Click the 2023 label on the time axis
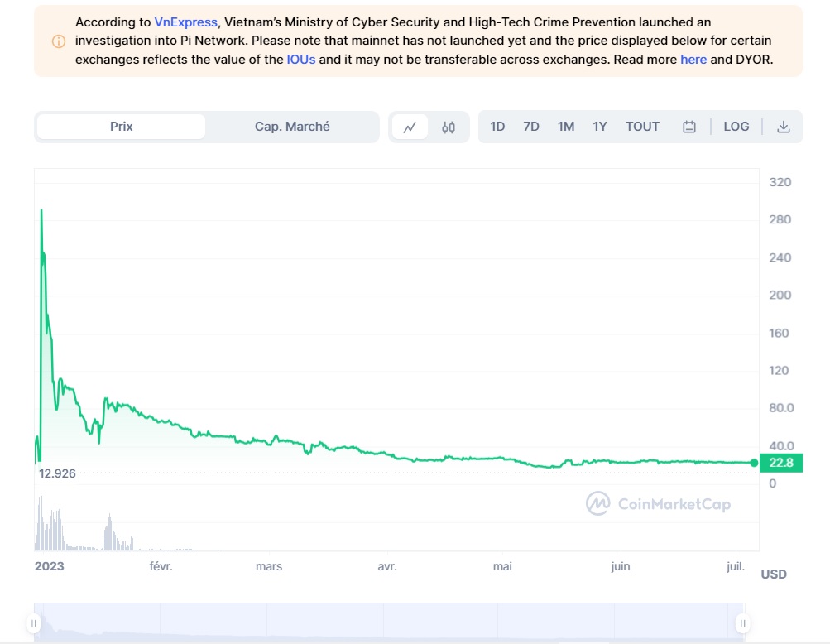 [49, 567]
